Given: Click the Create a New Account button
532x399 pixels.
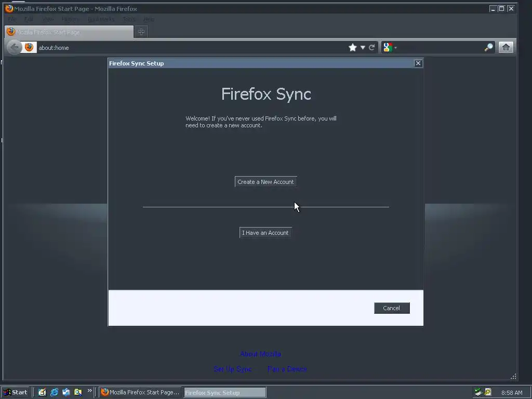Looking at the screenshot, I should (265, 182).
